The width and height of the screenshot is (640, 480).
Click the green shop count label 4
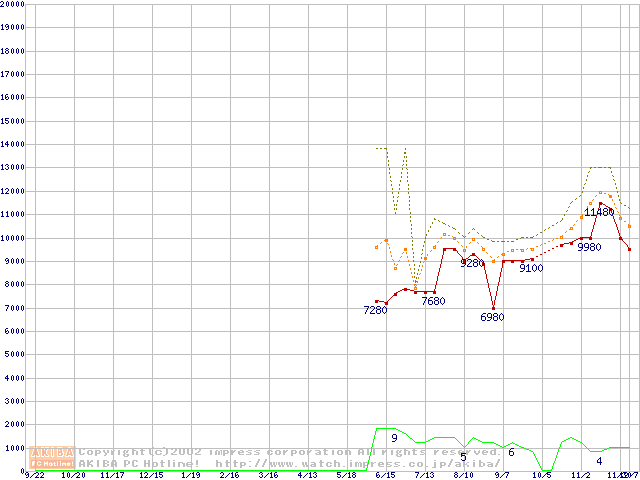pyautogui.click(x=599, y=461)
